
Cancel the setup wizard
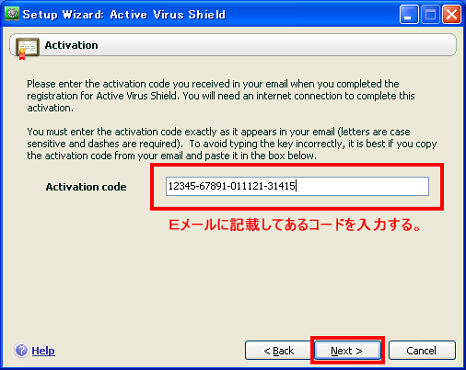(422, 350)
